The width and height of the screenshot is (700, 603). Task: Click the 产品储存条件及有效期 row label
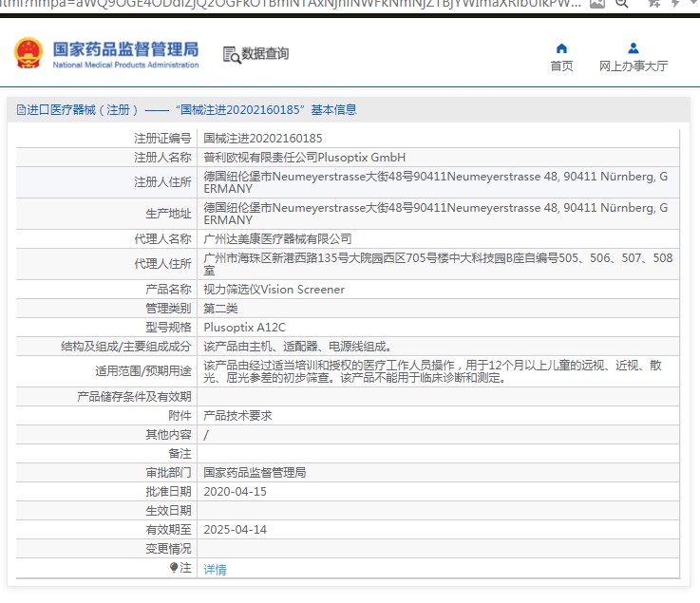pyautogui.click(x=134, y=396)
